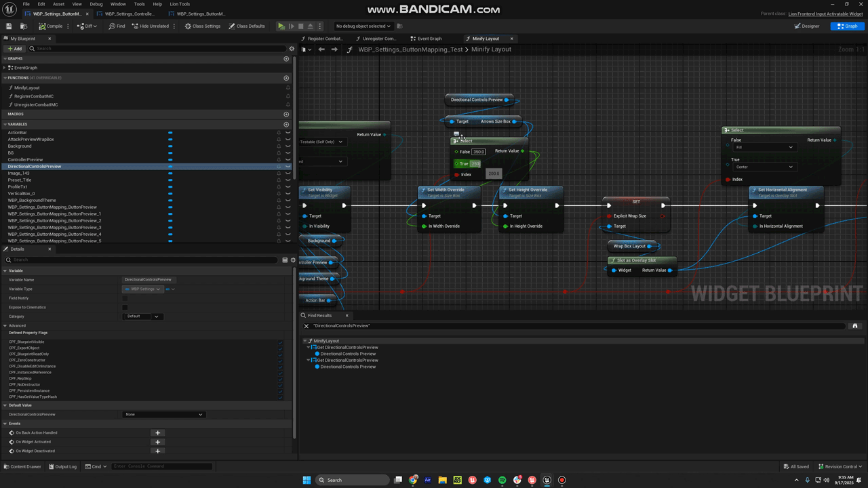Add new function with plus icon
Screen dimensions: 868x488
[286, 78]
